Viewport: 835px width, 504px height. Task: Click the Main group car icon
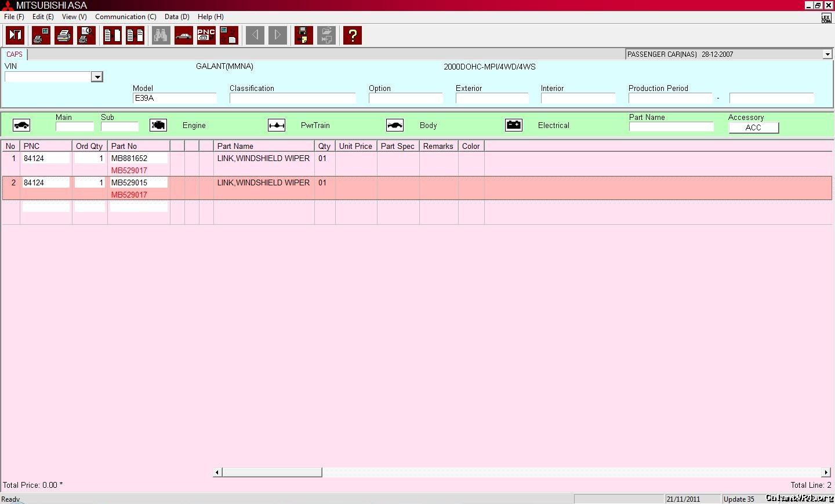tap(21, 125)
